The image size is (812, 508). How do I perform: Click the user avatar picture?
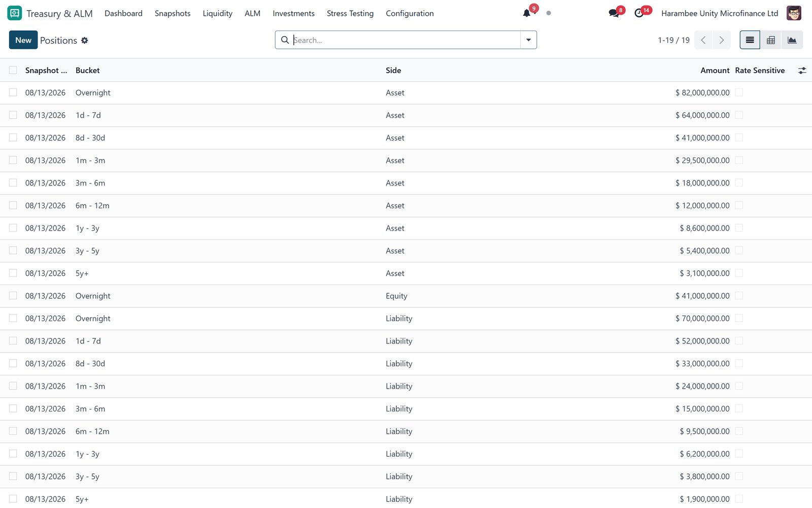coord(794,13)
